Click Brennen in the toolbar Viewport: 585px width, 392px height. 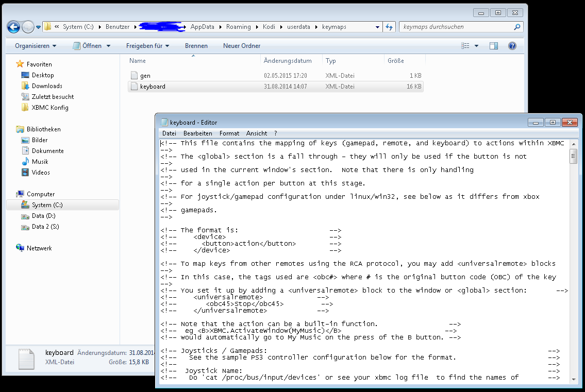point(196,46)
